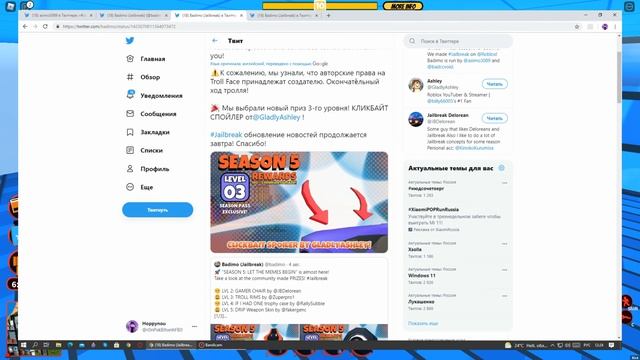Focus the Поиск в Твиттере search field

(x=458, y=41)
